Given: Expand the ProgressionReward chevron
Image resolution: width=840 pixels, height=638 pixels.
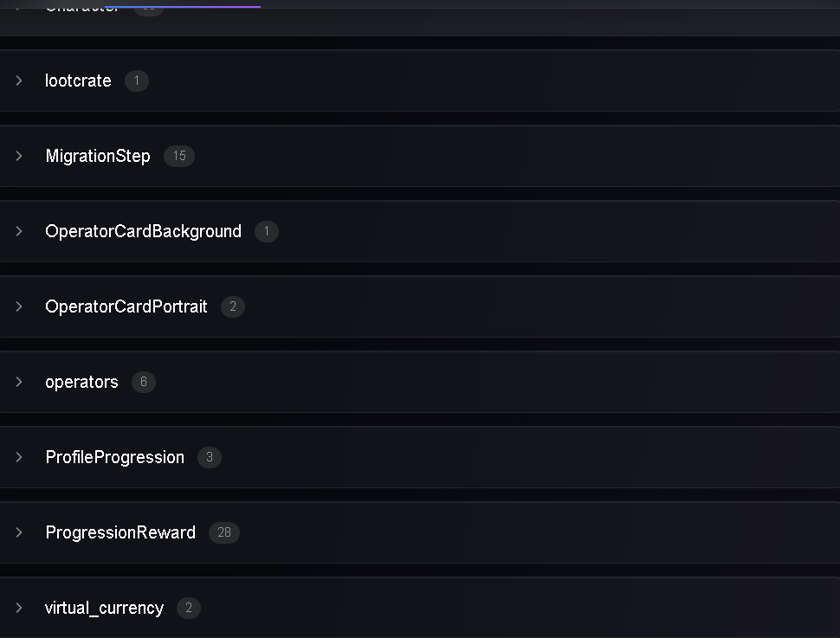Looking at the screenshot, I should pos(19,532).
